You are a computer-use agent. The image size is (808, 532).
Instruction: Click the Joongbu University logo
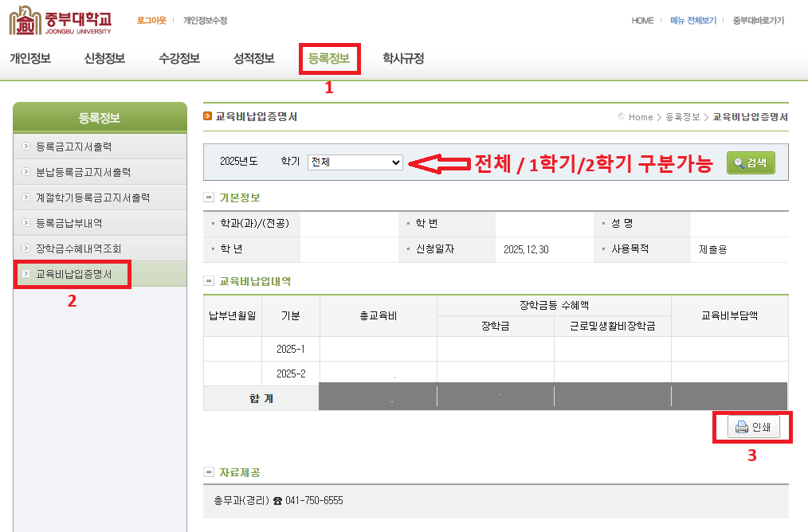pos(61,21)
